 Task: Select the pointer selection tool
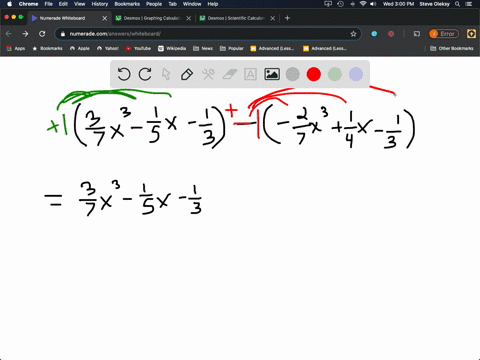click(166, 74)
